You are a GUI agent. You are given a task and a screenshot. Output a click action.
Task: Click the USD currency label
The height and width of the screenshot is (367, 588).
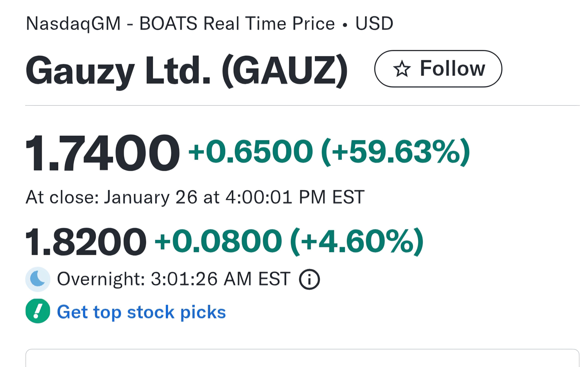point(374,24)
